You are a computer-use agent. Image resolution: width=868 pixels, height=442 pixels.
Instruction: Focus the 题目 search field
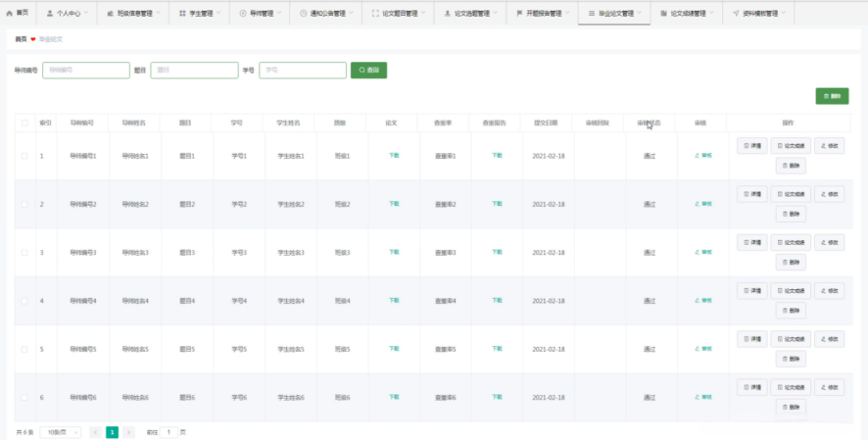coord(194,71)
